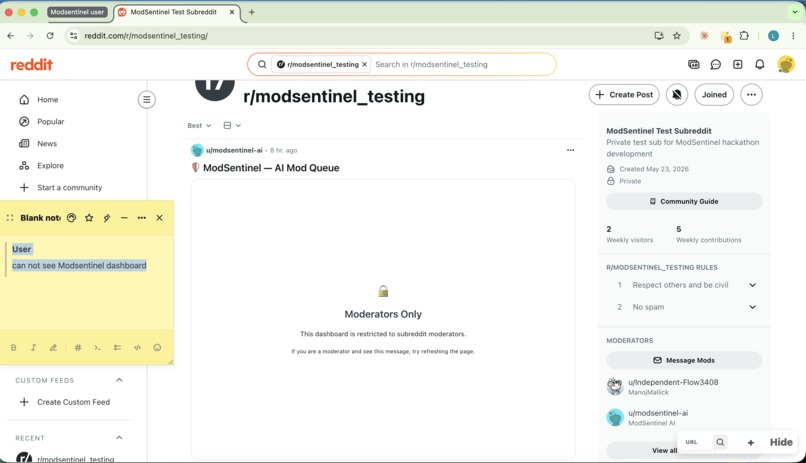Viewport: 806px width, 463px height.
Task: Collapse the Recent section
Action: click(x=119, y=437)
